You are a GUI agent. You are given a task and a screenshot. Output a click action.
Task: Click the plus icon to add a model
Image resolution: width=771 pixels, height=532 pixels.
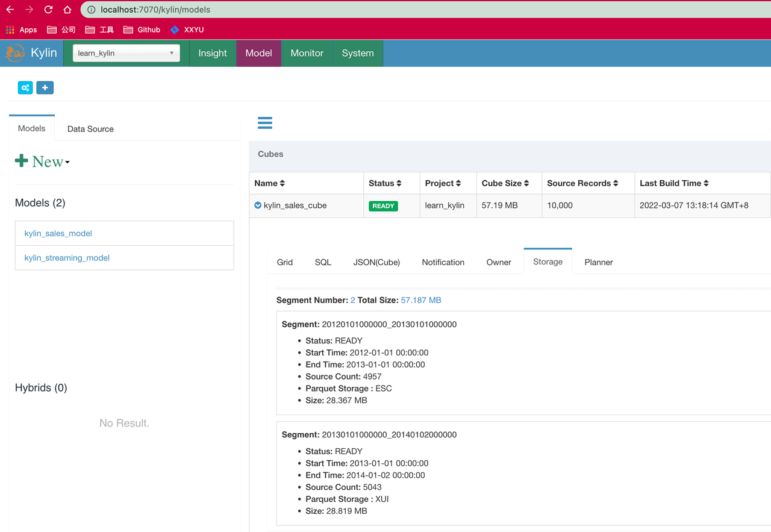tap(45, 87)
